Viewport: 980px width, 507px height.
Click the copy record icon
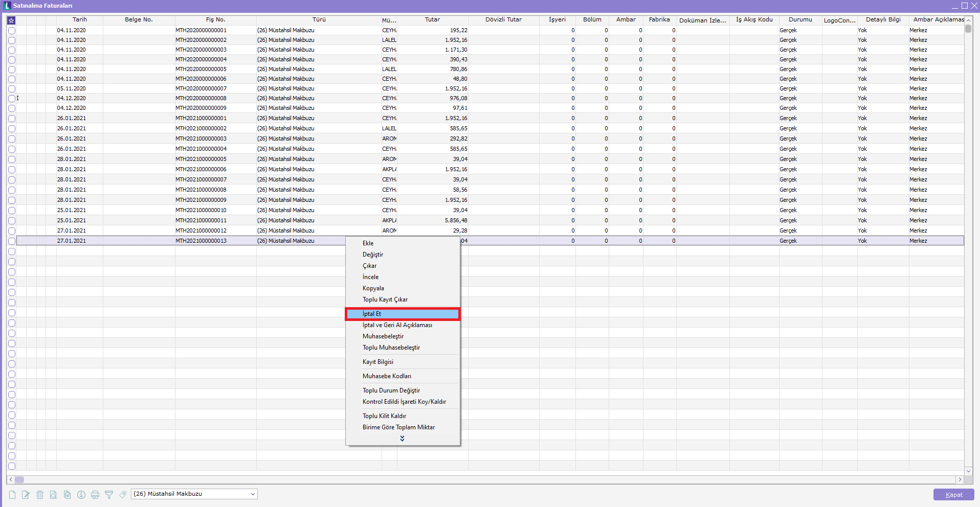coord(67,495)
